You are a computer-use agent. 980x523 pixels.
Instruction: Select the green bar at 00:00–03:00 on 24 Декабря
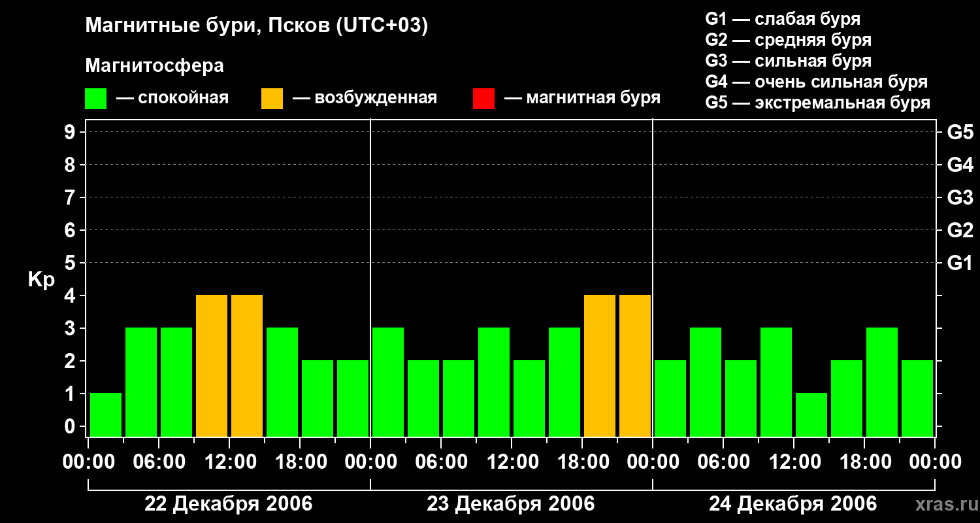pyautogui.click(x=670, y=398)
